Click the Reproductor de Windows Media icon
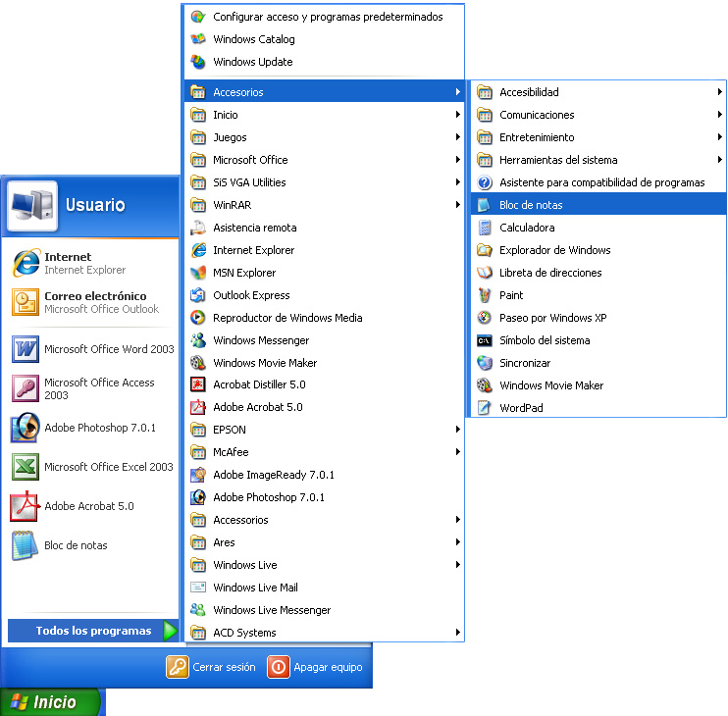 tap(197, 318)
